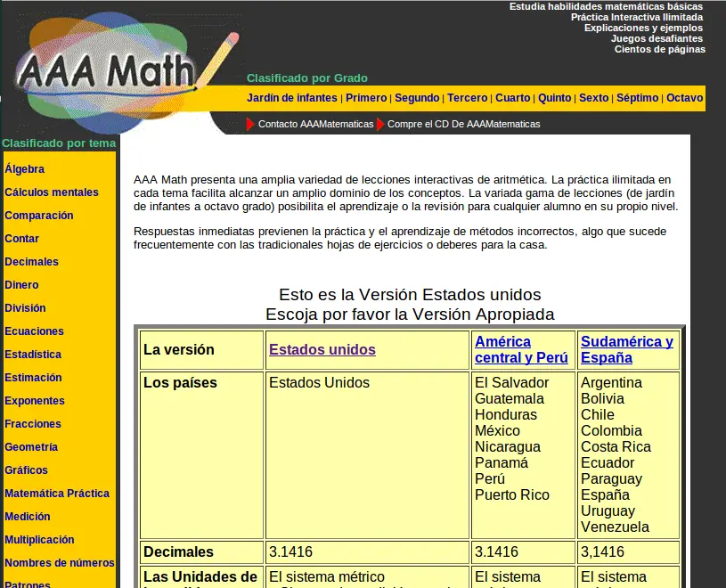Click Clasificado por Grado heading

tap(307, 78)
